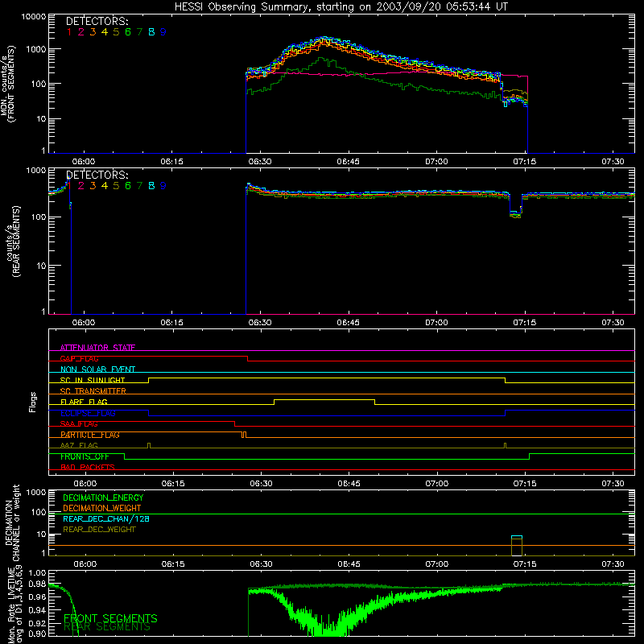
Task: Click blue detector 9 in rear segments legend
Action: tap(163, 186)
